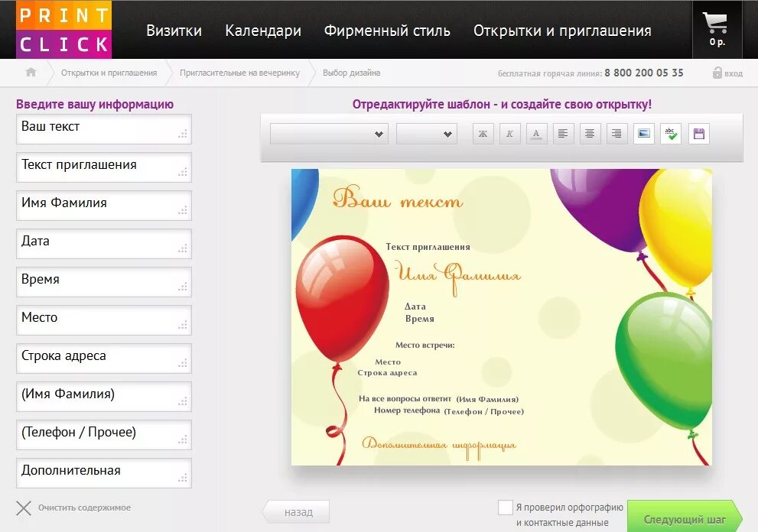The width and height of the screenshot is (758, 532).
Task: Select На все вопросы ответит text
Action: pos(405,399)
